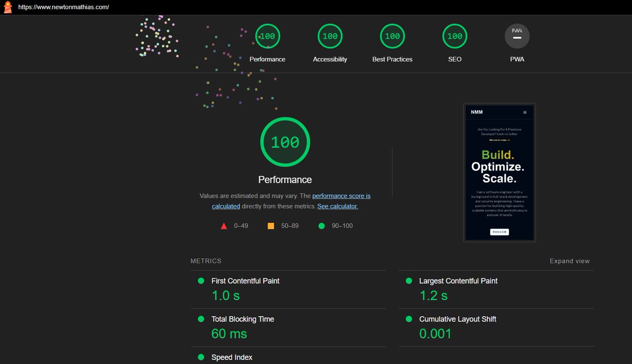Jump to the SEO score gauge

click(x=455, y=36)
